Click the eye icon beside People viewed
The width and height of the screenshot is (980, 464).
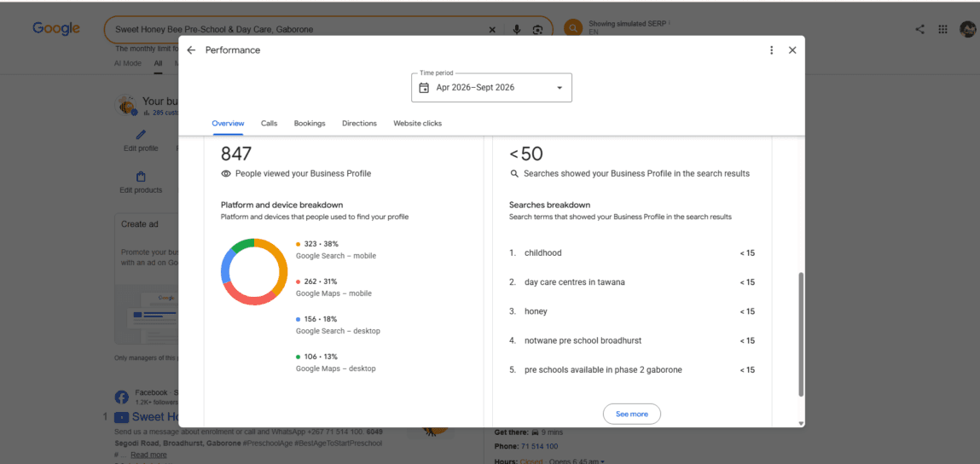coord(226,174)
